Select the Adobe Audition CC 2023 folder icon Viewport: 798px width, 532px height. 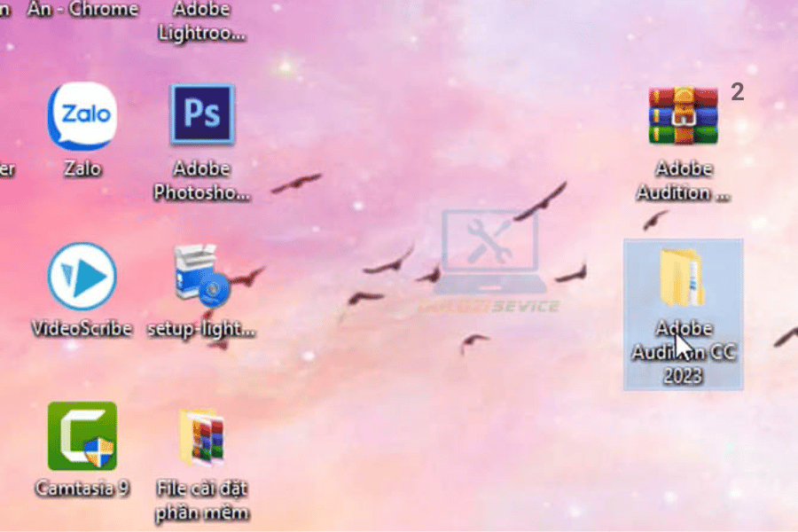683,278
